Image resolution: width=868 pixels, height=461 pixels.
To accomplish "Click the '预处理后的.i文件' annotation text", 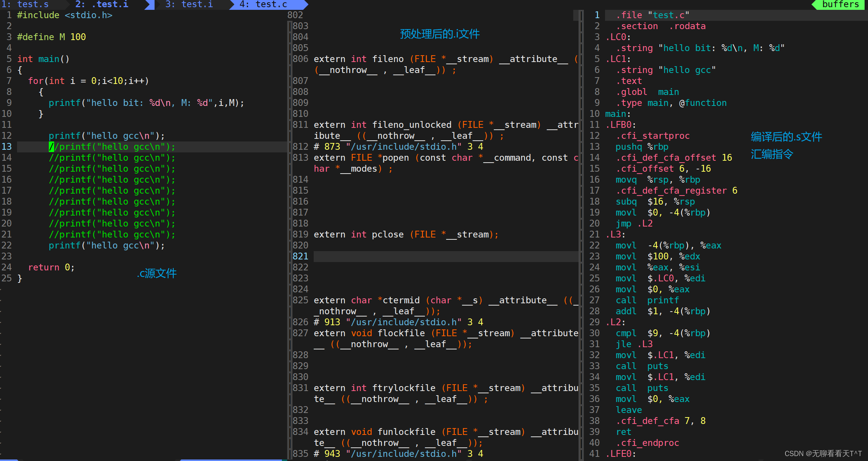I will [439, 34].
